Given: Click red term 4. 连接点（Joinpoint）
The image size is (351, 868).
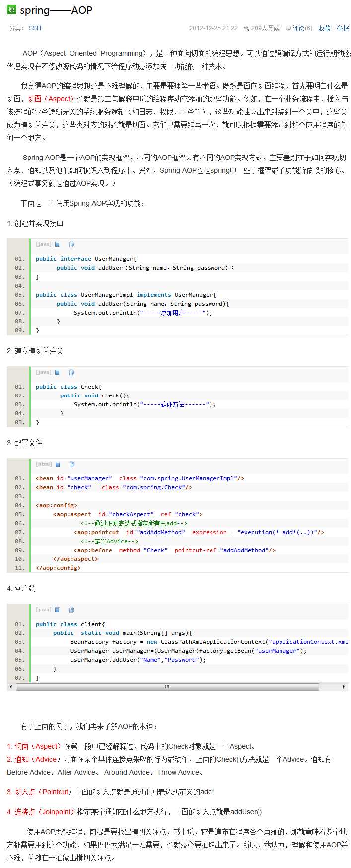Looking at the screenshot, I should pyautogui.click(x=42, y=812).
